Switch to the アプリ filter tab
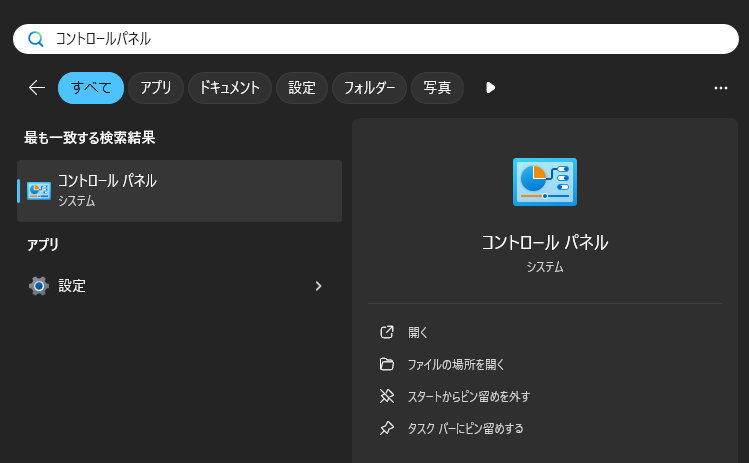 click(156, 88)
